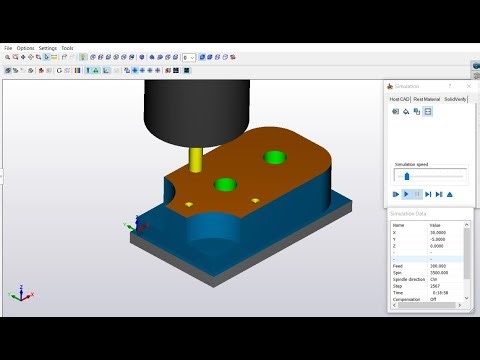Toggle the highlighted split view icon

click(428, 111)
